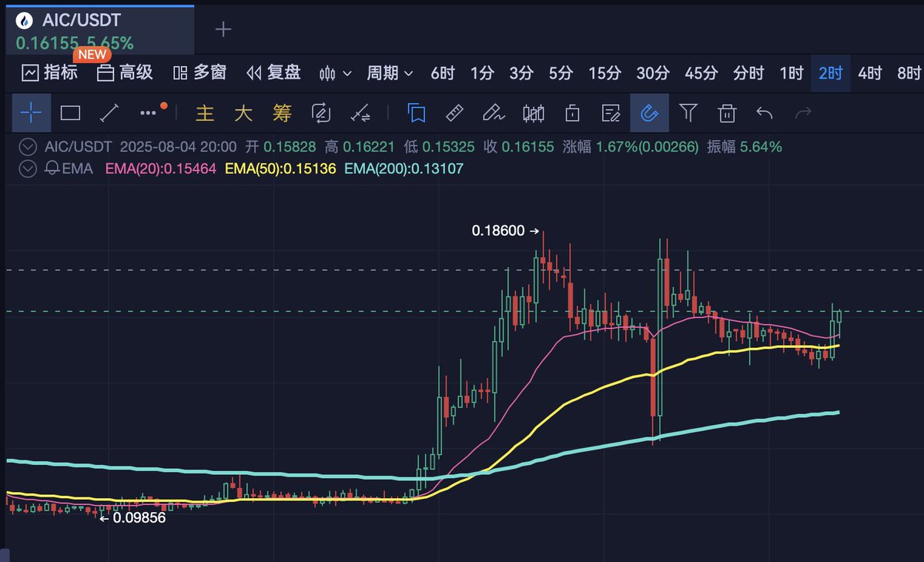Click the note edit icon

tap(611, 113)
